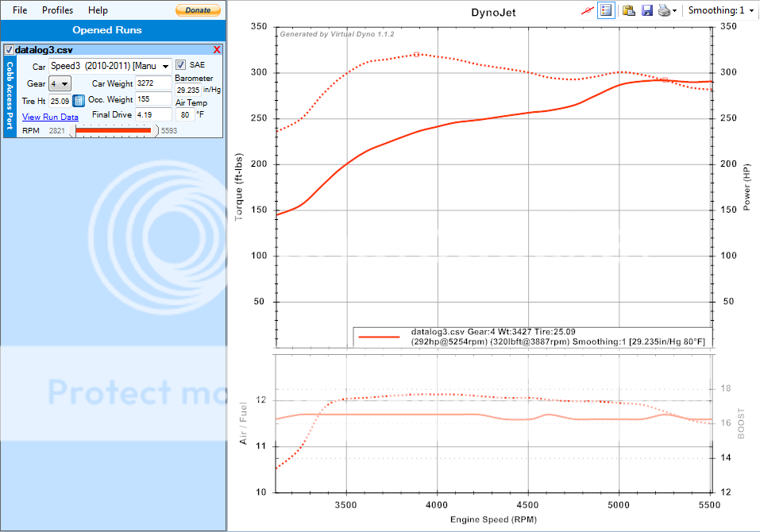Click the datalog3.csv legend box

533,337
